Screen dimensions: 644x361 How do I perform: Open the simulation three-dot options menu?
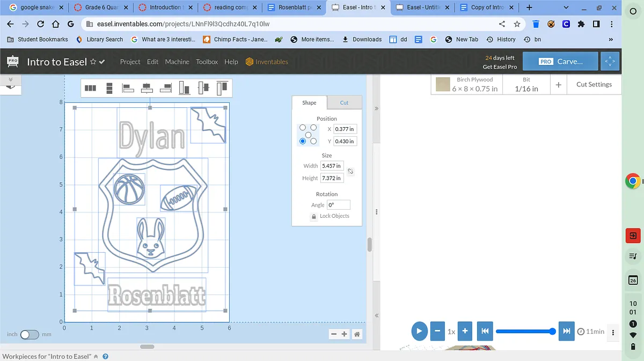613,331
